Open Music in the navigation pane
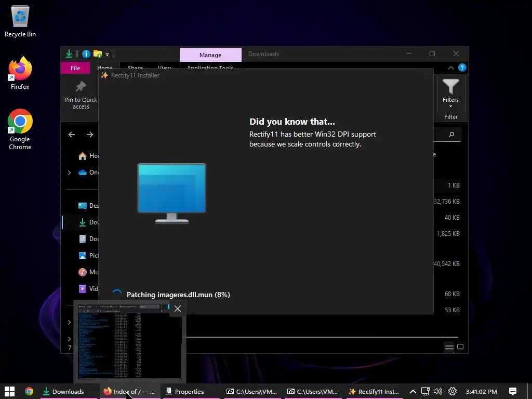 [88, 272]
